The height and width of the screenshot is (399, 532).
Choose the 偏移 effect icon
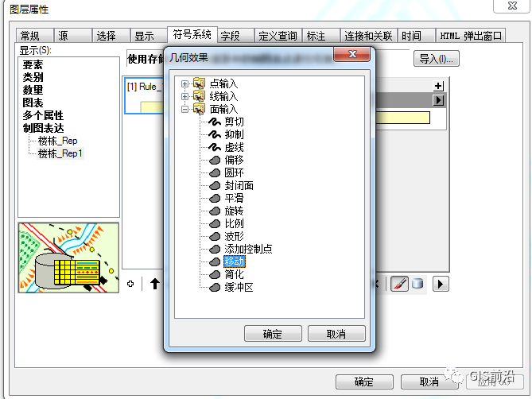[215, 160]
